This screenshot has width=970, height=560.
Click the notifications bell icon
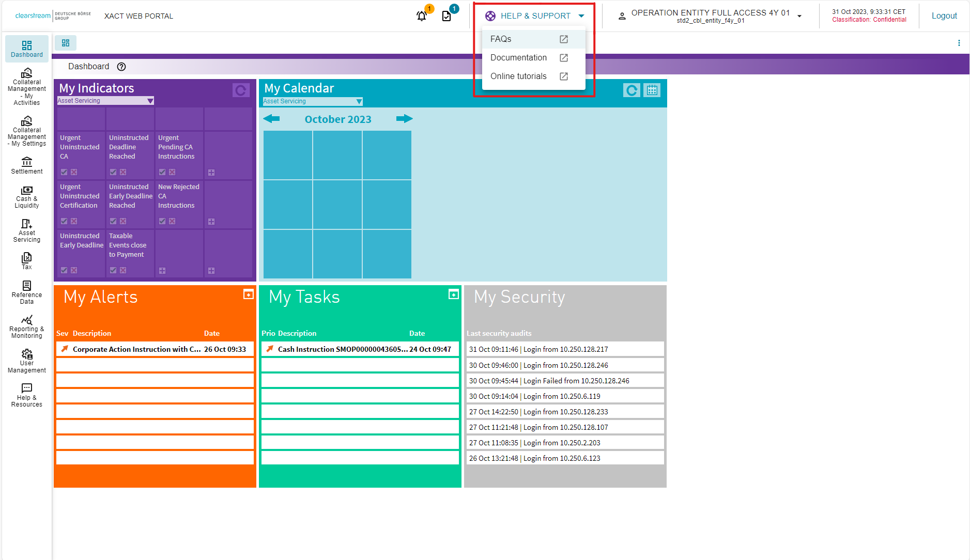pos(422,16)
